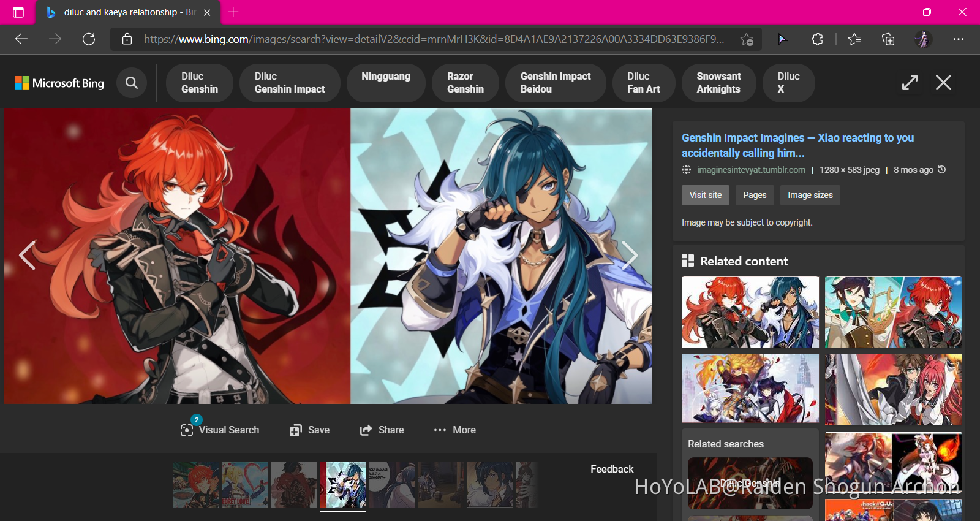This screenshot has width=980, height=521.
Task: Save the image to a collection
Action: (x=310, y=430)
